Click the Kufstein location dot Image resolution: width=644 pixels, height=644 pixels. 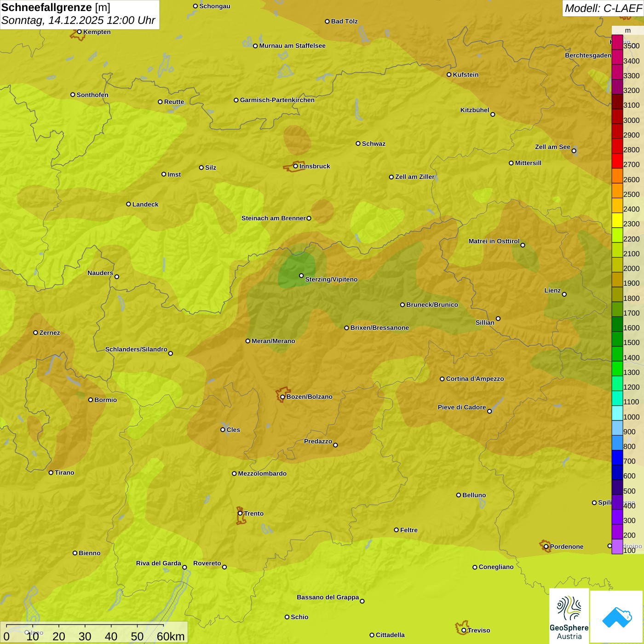coord(449,75)
